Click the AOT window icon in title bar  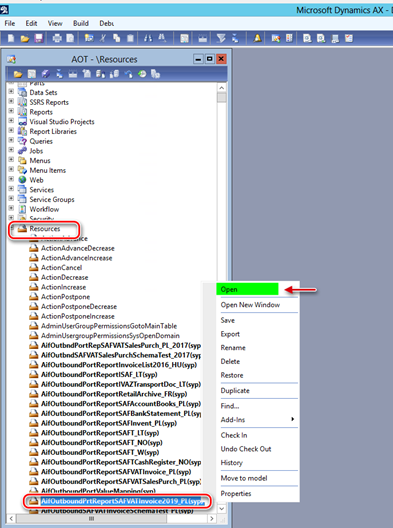[11, 59]
